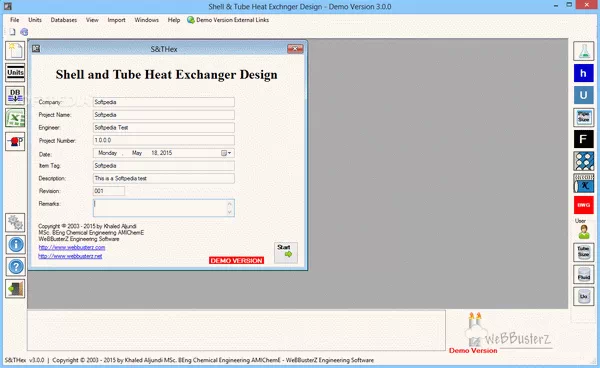Open the gears settings icon
600x368 pixels.
[x=15, y=223]
